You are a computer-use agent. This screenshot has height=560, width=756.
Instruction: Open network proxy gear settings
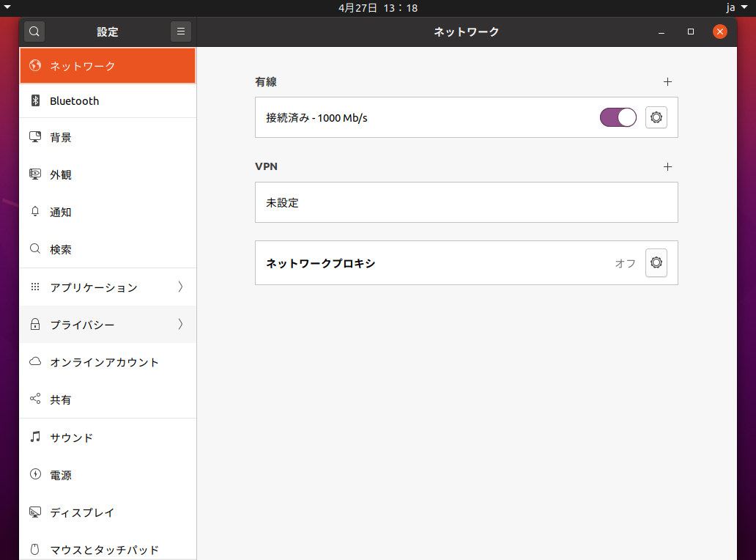click(x=656, y=263)
